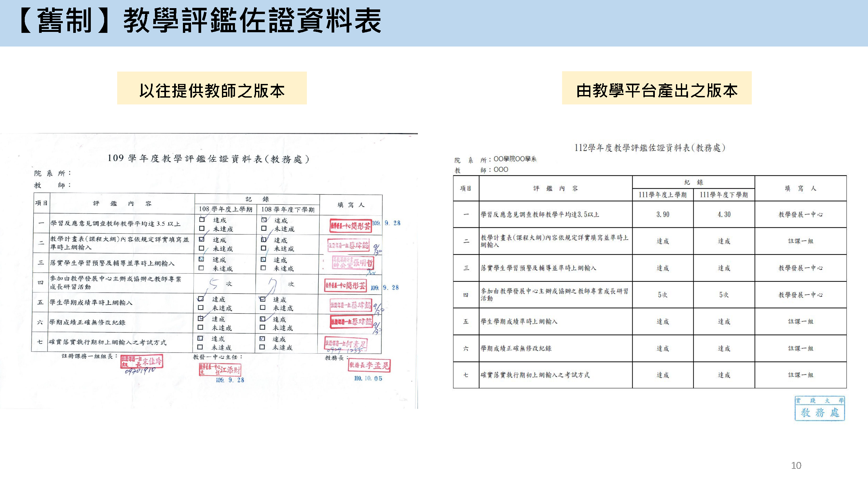Click 註課一組 in row 二 of the right table

[x=800, y=241]
